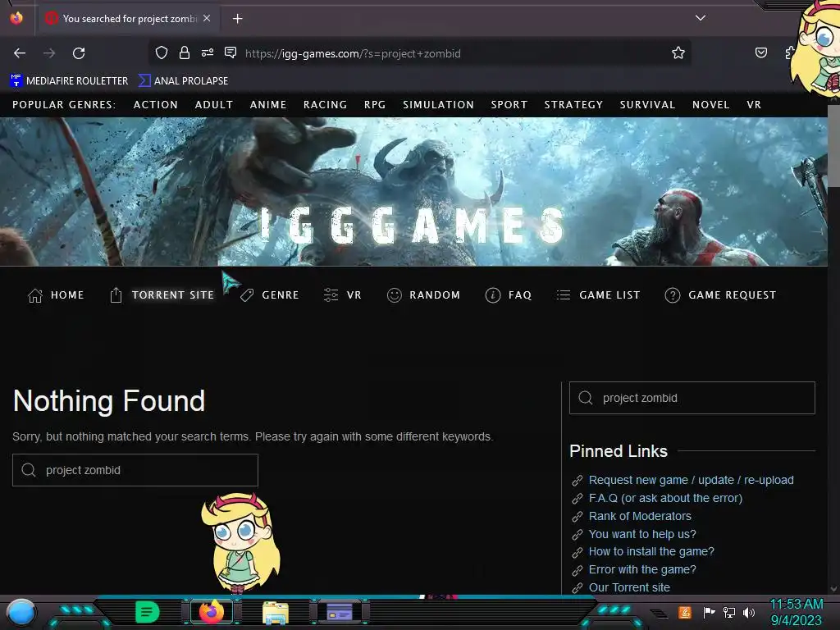840x630 pixels.
Task: Open the green notes app on taskbar
Action: point(148,612)
